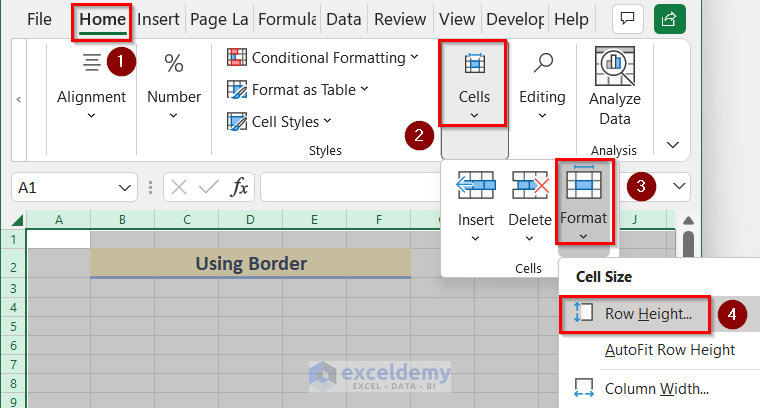This screenshot has width=760, height=408.
Task: Select cell A1
Action: pos(59,239)
